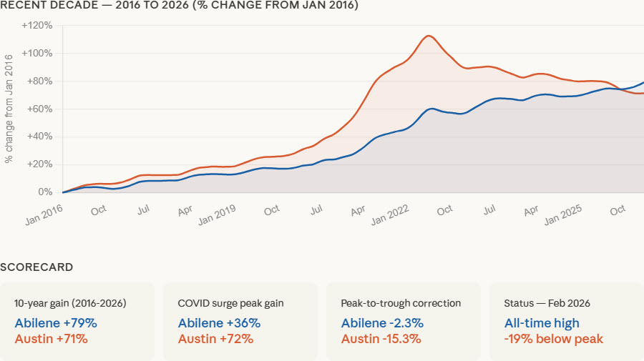Click the +120% y-axis label

(x=37, y=26)
